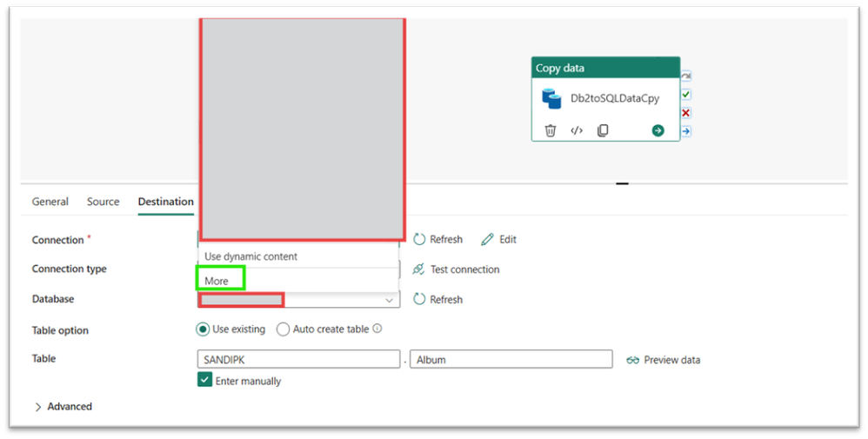Image resolution: width=868 pixels, height=439 pixels.
Task: Click the Table option label
Action: pos(60,330)
